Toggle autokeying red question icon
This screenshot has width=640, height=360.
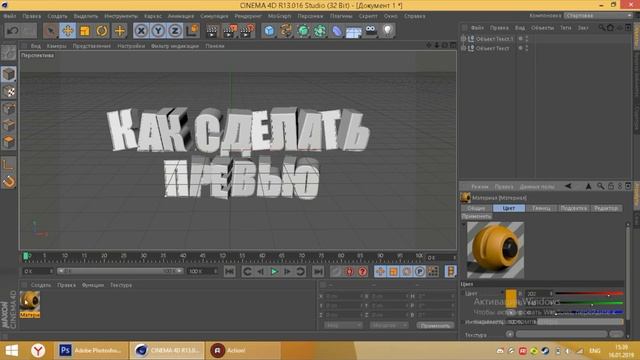pyautogui.click(x=362, y=271)
